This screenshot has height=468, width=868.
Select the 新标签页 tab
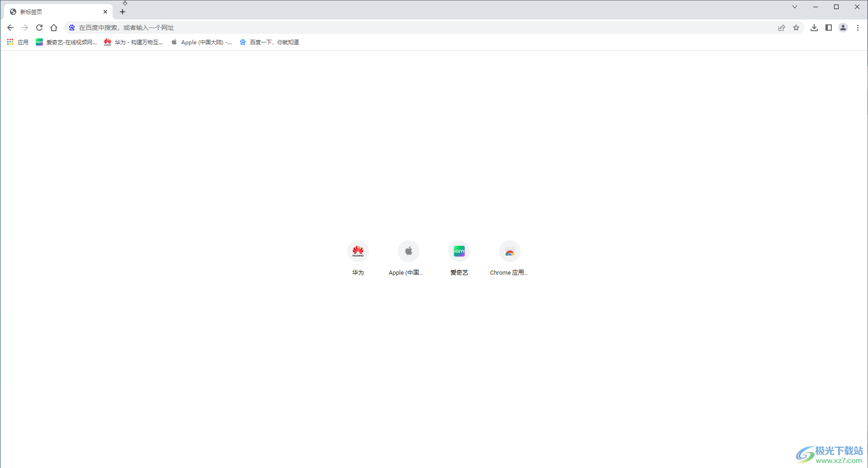58,12
